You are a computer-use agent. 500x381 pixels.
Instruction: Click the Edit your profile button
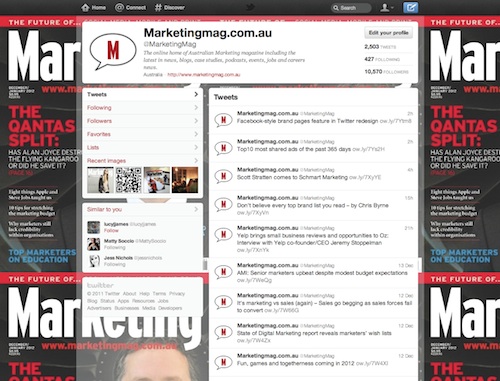pyautogui.click(x=388, y=33)
